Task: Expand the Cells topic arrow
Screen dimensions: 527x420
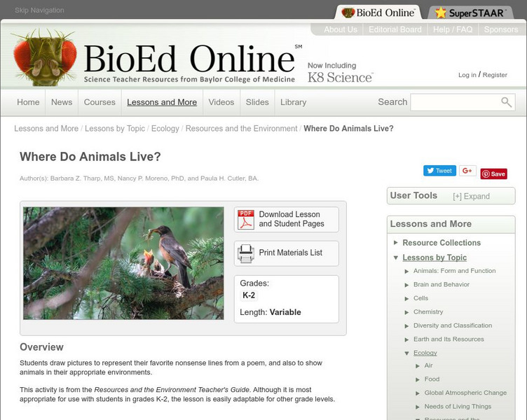Action: pyautogui.click(x=406, y=298)
